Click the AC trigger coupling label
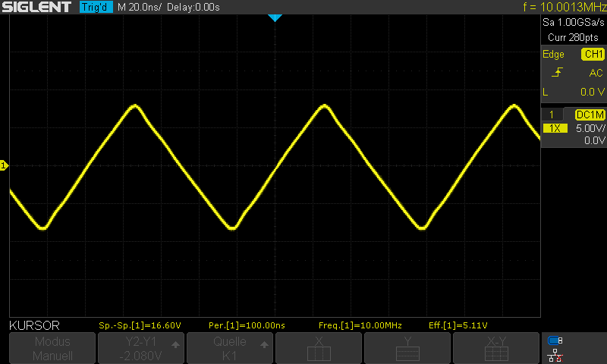The width and height of the screenshot is (607, 364). [x=596, y=73]
